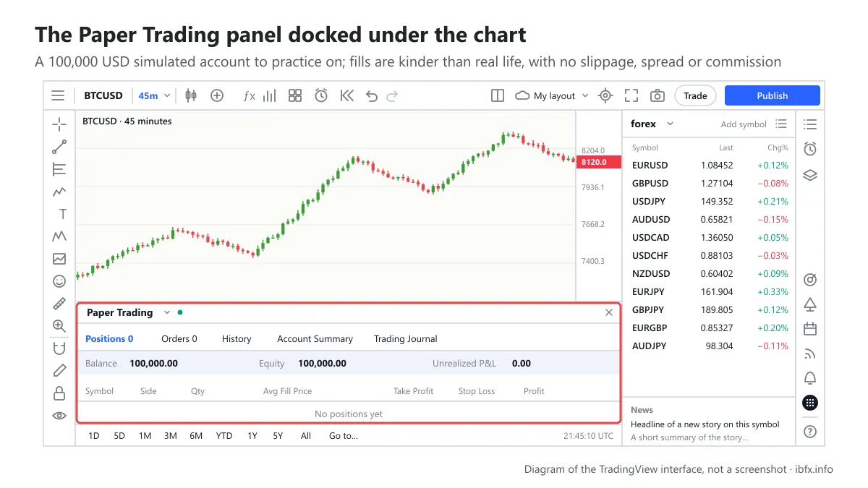Click the BTCUSD symbol search
The image size is (868, 488).
click(x=103, y=95)
